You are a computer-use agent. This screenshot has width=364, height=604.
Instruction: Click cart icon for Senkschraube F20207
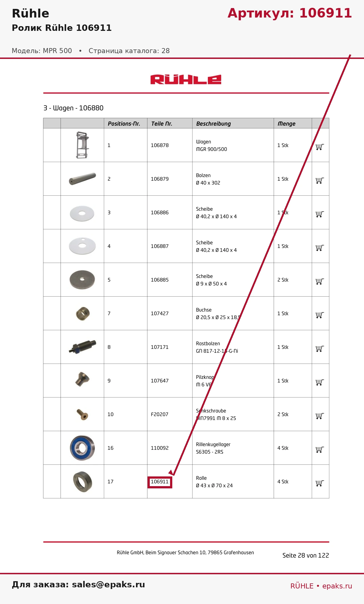coord(320,416)
